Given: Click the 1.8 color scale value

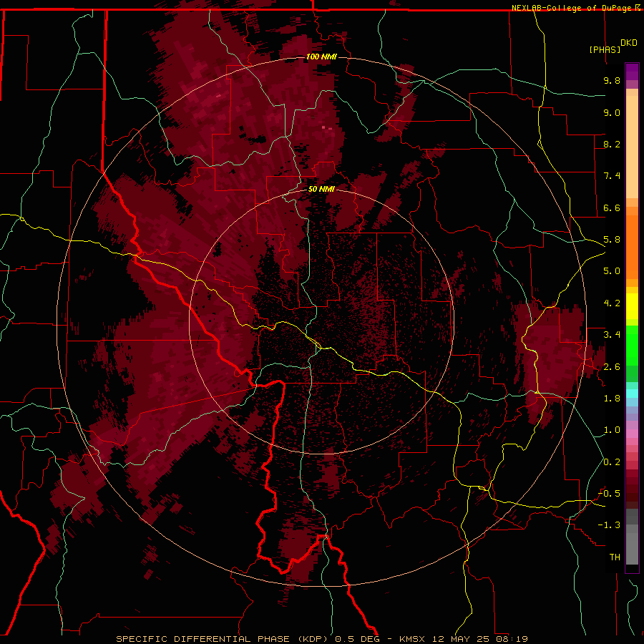Looking at the screenshot, I should pos(612,399).
